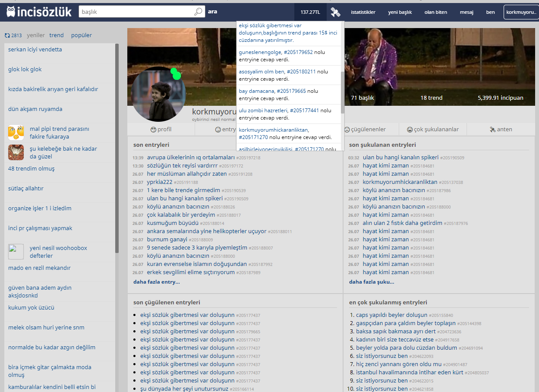Viewport: 539px width, 392px height.
Task: Open istatistikler menu
Action: pos(363,12)
